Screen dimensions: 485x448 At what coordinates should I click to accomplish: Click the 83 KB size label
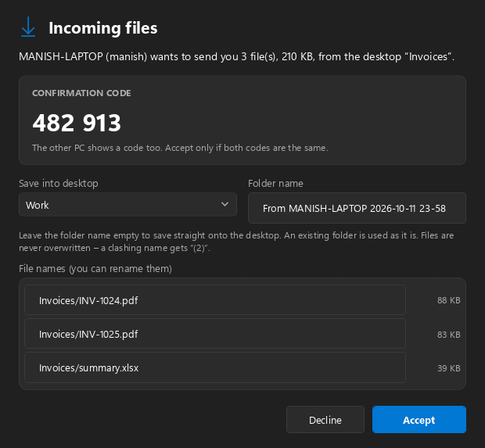click(x=449, y=335)
